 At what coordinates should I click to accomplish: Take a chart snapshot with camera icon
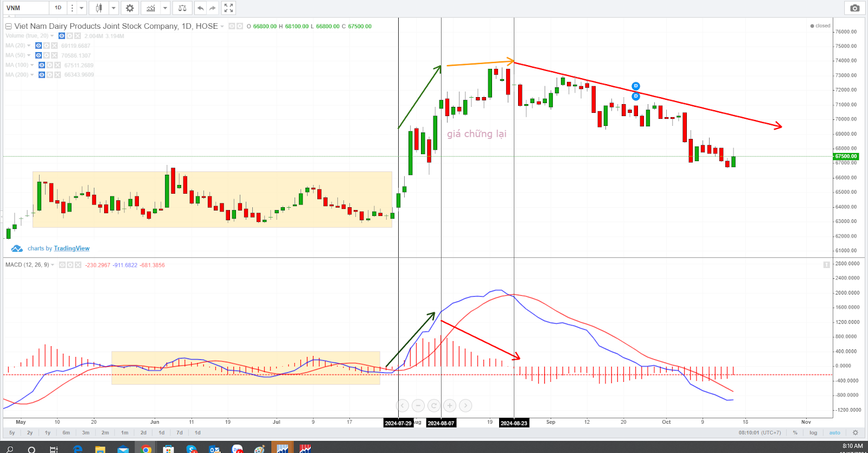[854, 8]
